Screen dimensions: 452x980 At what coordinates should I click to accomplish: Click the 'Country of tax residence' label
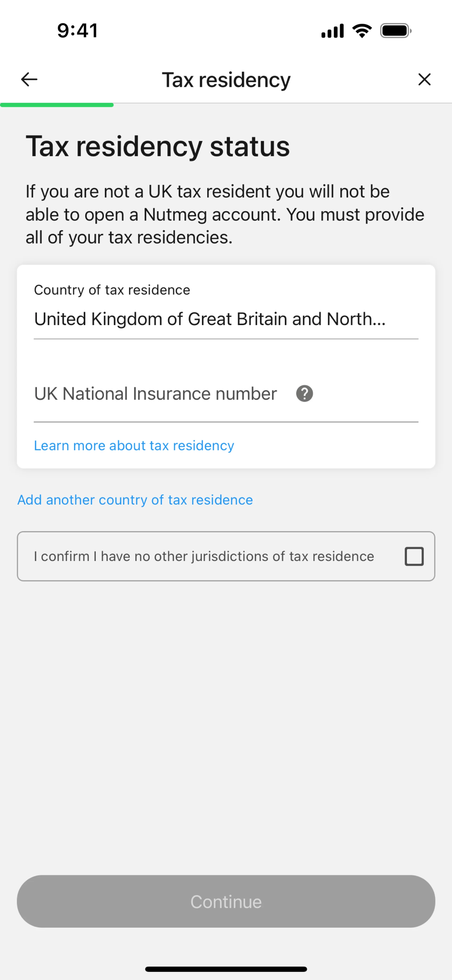point(112,290)
